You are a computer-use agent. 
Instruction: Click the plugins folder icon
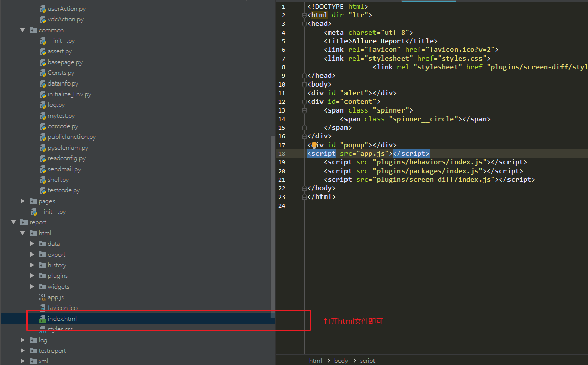[42, 276]
